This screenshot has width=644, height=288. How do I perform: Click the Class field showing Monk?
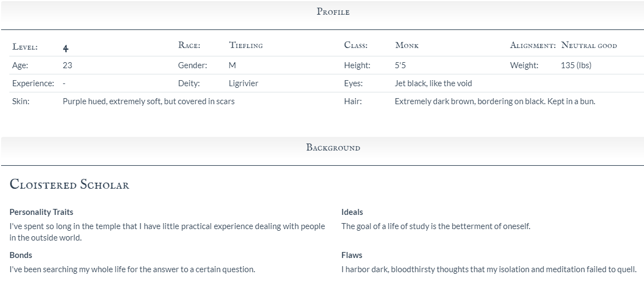click(406, 45)
